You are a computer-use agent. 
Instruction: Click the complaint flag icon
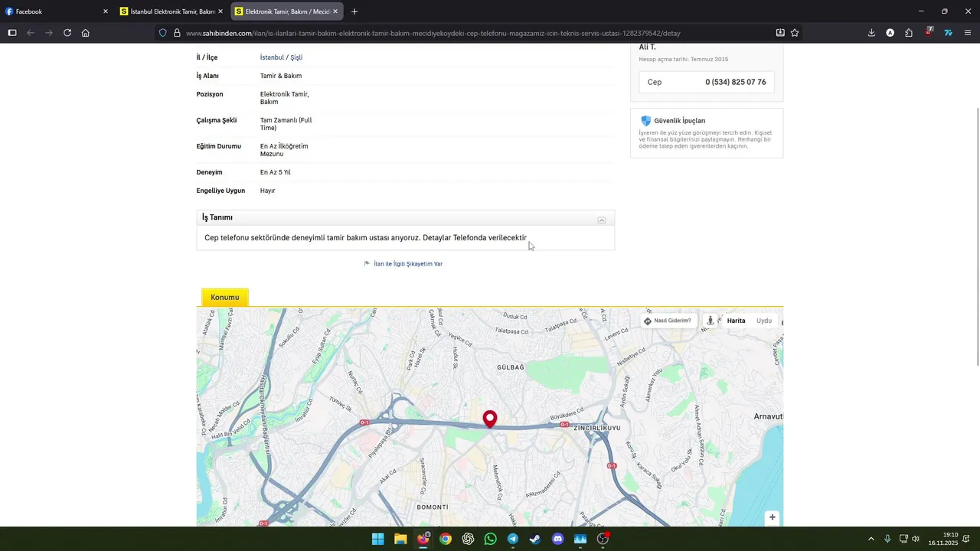(x=367, y=264)
